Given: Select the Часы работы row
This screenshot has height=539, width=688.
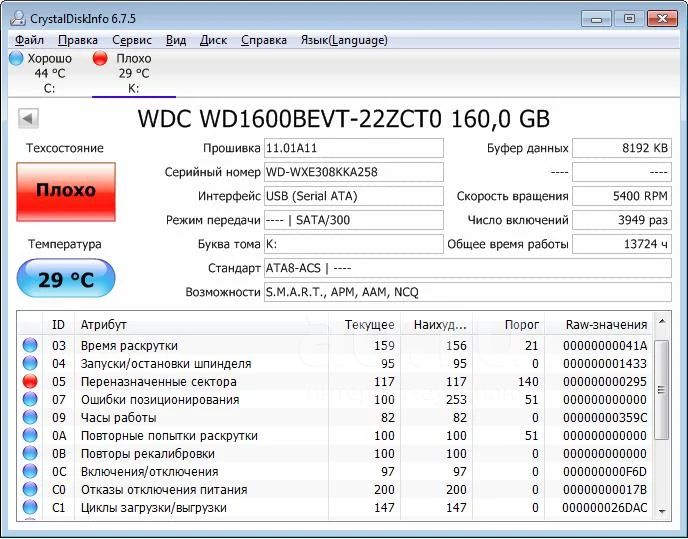Looking at the screenshot, I should (335, 417).
